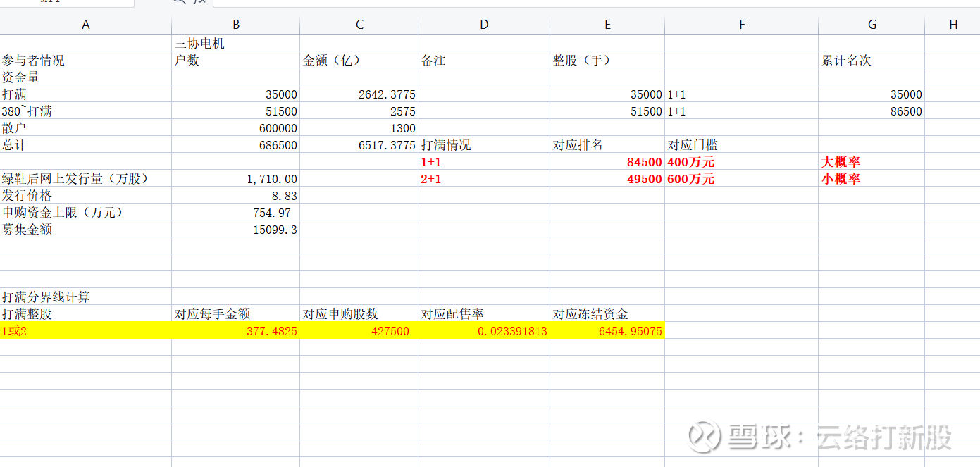Click the red 400万元 threshold cell

coord(742,161)
